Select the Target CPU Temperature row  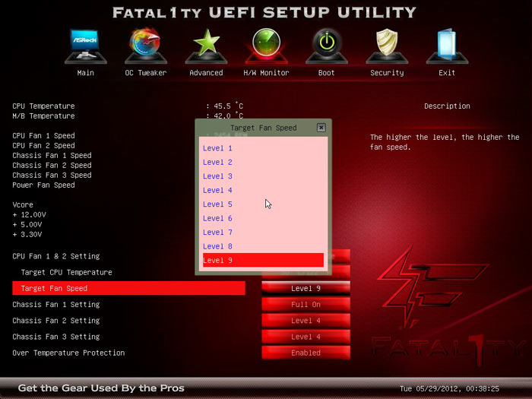[x=67, y=272]
